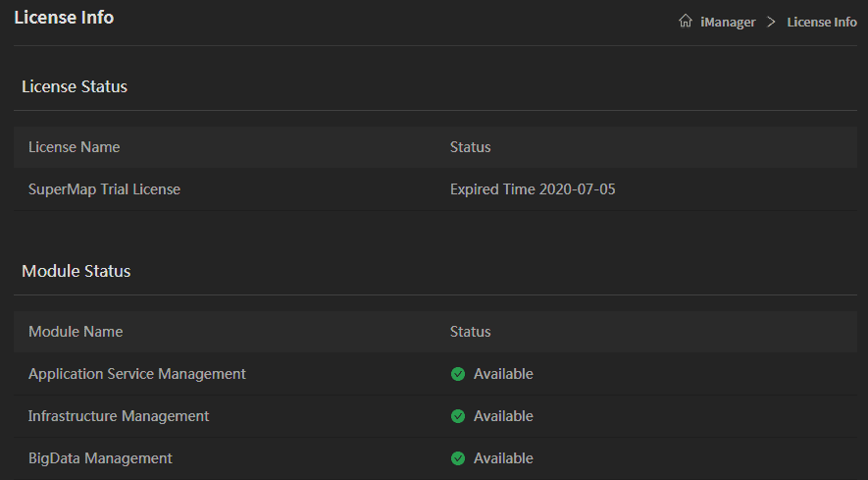
Task: Click the Module Name column header
Action: [x=76, y=332]
